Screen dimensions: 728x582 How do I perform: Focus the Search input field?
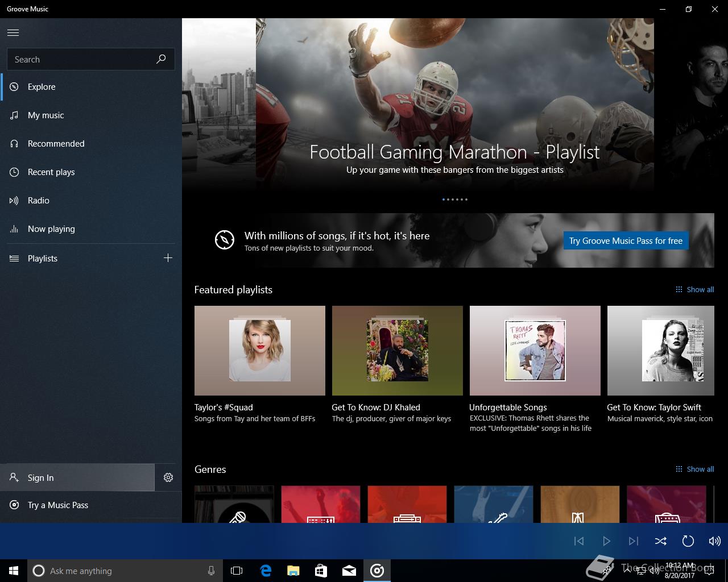(91, 59)
